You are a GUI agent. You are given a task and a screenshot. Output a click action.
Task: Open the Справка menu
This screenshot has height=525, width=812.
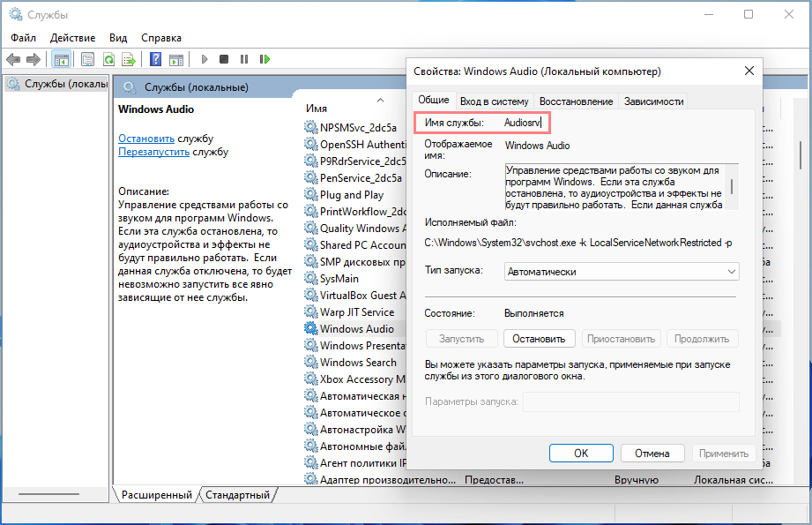(161, 38)
